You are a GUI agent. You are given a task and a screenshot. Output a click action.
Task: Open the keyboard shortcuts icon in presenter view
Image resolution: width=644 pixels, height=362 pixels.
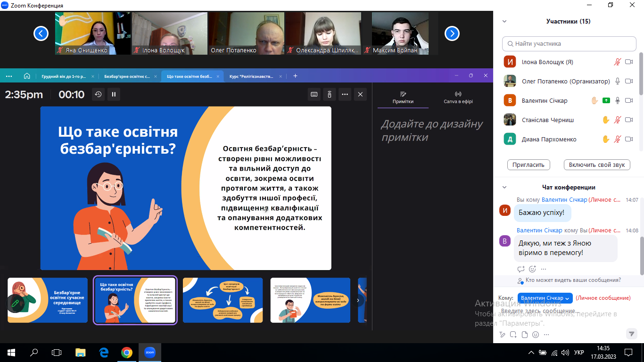(314, 94)
